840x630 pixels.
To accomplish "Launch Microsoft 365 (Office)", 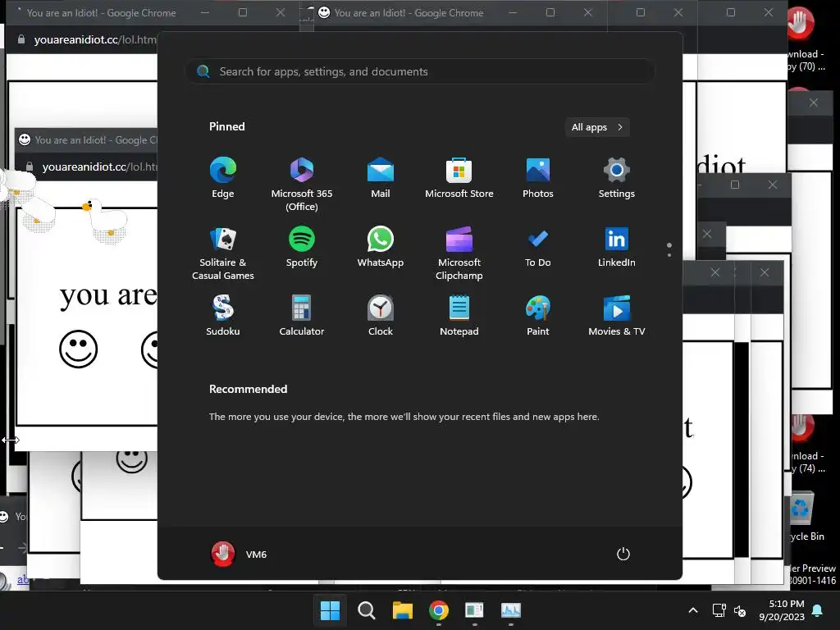I will [302, 185].
